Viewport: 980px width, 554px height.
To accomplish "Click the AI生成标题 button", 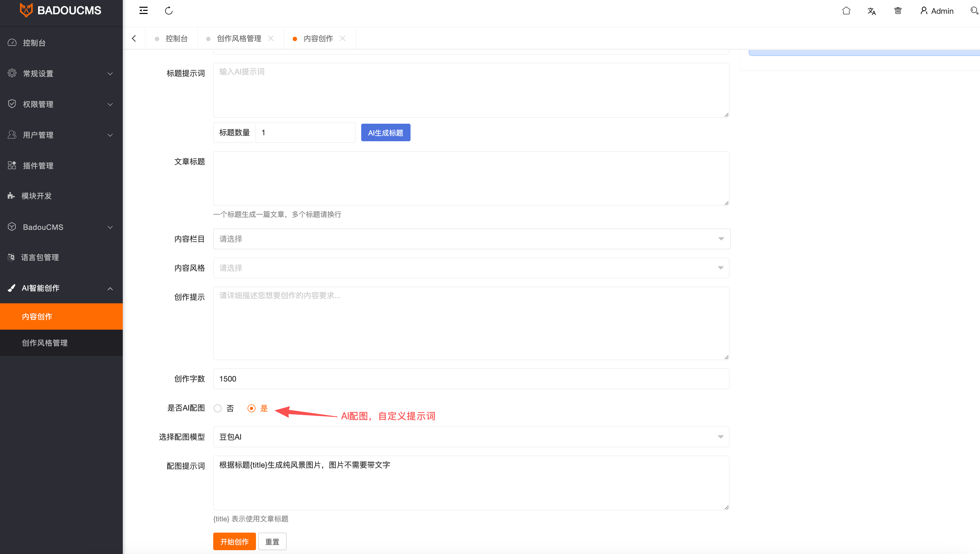I will pyautogui.click(x=385, y=132).
